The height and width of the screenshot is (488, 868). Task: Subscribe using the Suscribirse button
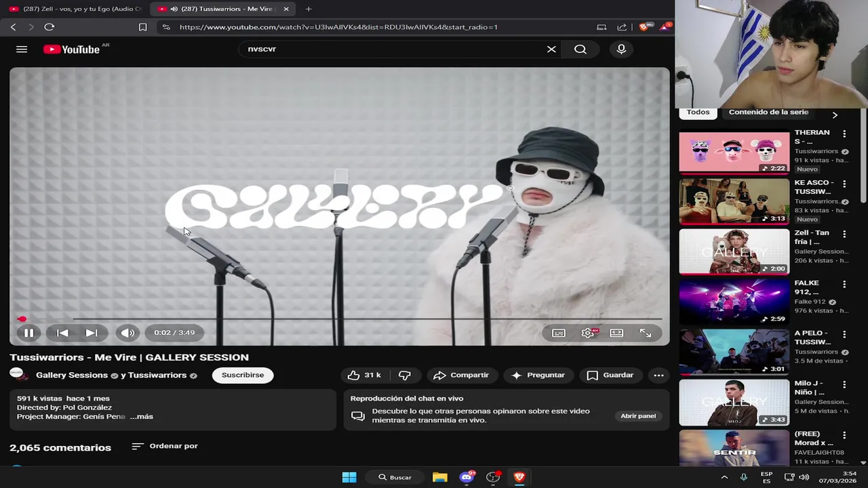pyautogui.click(x=243, y=375)
